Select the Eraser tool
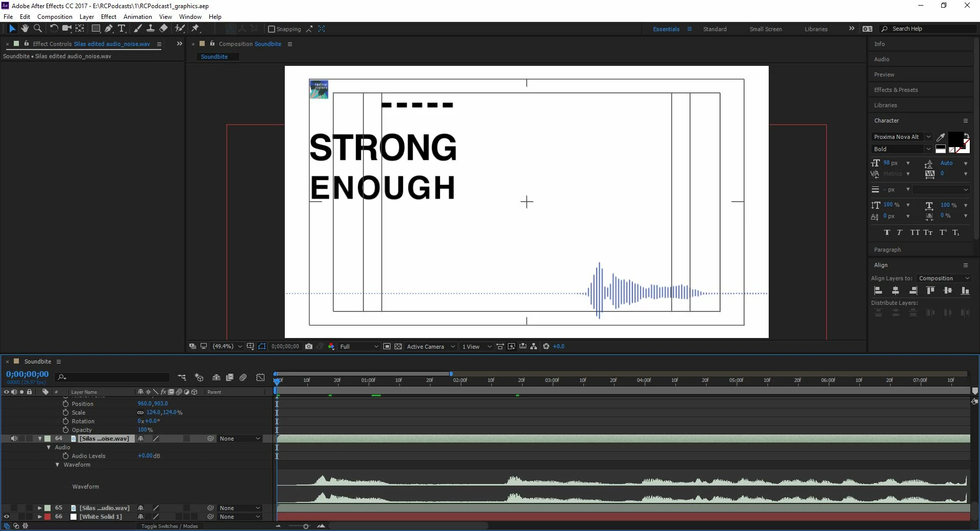Viewport: 980px width, 531px height. click(163, 29)
